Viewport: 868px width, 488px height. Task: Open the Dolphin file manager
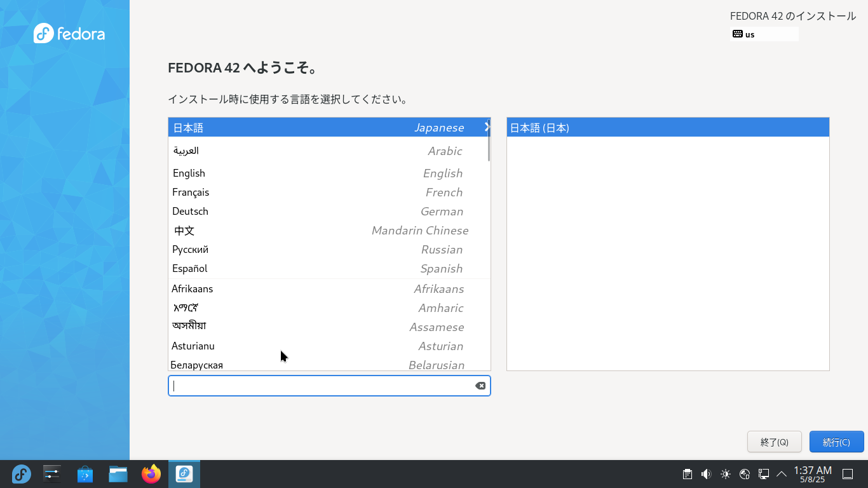118,474
